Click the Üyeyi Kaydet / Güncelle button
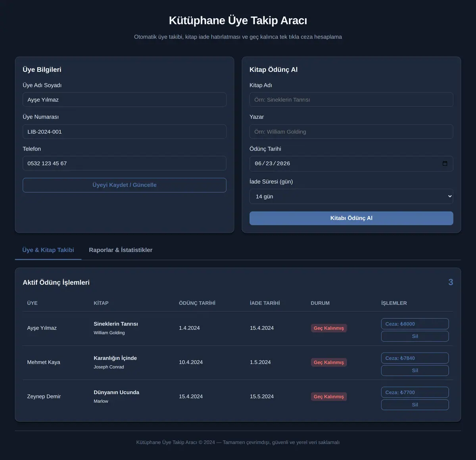This screenshot has height=460, width=476. [125, 185]
